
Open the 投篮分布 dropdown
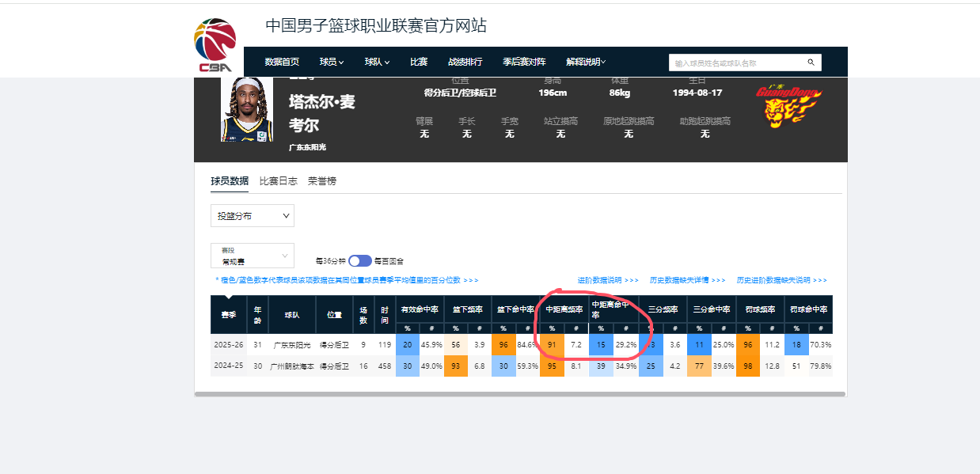coord(253,216)
